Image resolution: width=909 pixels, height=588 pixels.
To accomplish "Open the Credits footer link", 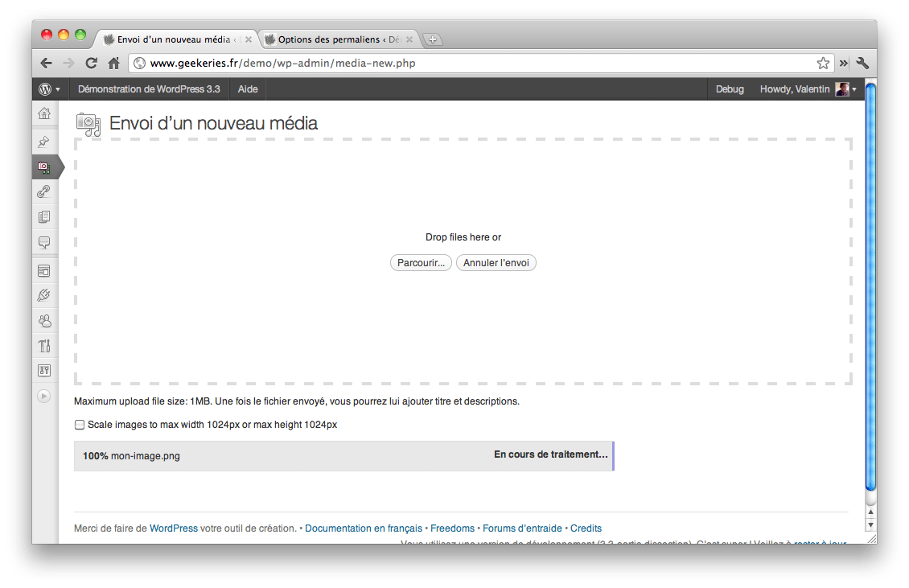I will pos(586,528).
